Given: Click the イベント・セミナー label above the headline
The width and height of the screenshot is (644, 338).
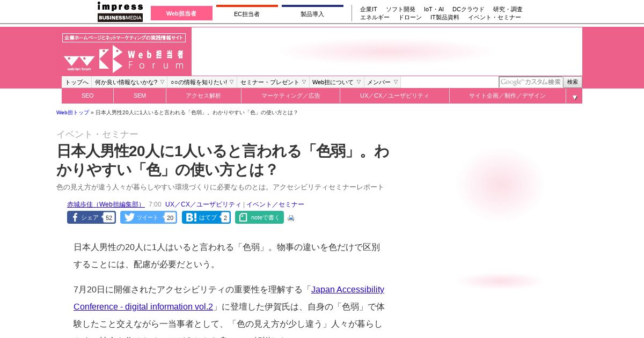Looking at the screenshot, I should [97, 134].
